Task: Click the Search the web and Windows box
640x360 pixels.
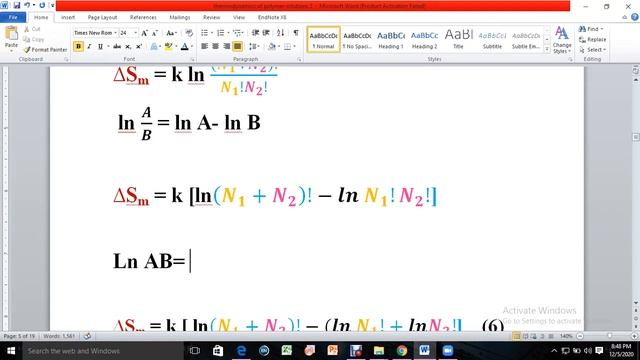Action: 102,351
